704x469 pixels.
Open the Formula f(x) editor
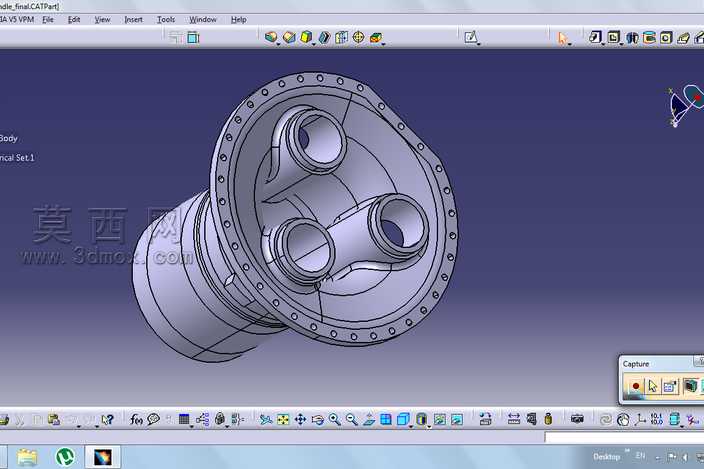136,420
